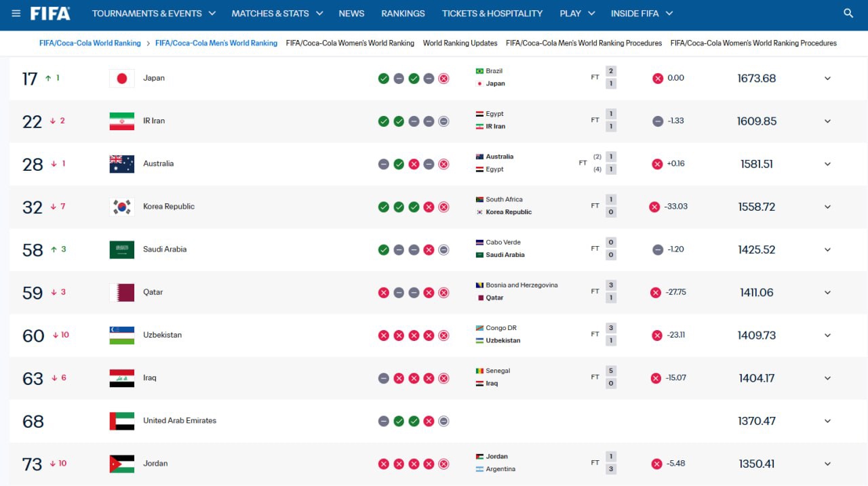Click IR Iran's first green win indicator
This screenshot has height=486, width=868.
(x=384, y=121)
